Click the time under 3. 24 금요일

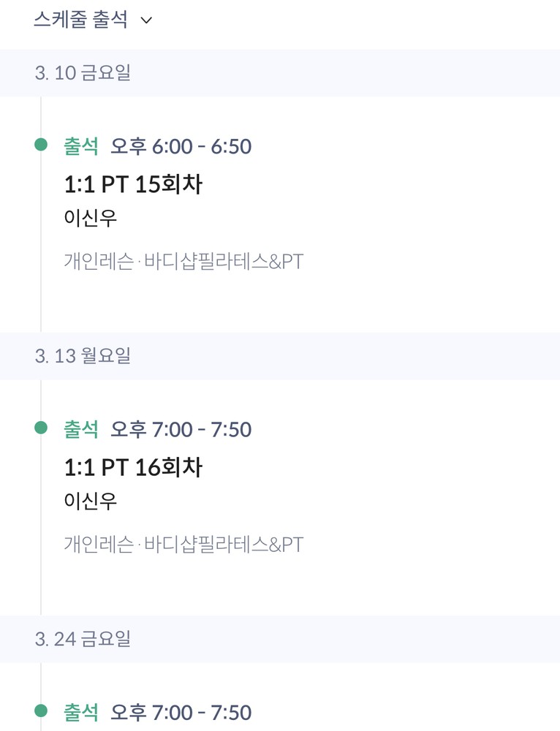tap(181, 712)
